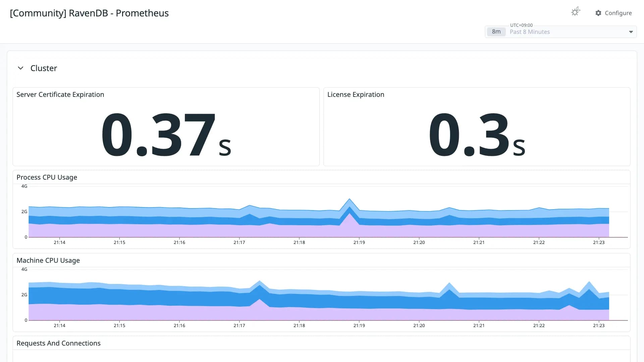The image size is (644, 362).
Task: Click the 0.3s license expiration value
Action: pos(477,134)
